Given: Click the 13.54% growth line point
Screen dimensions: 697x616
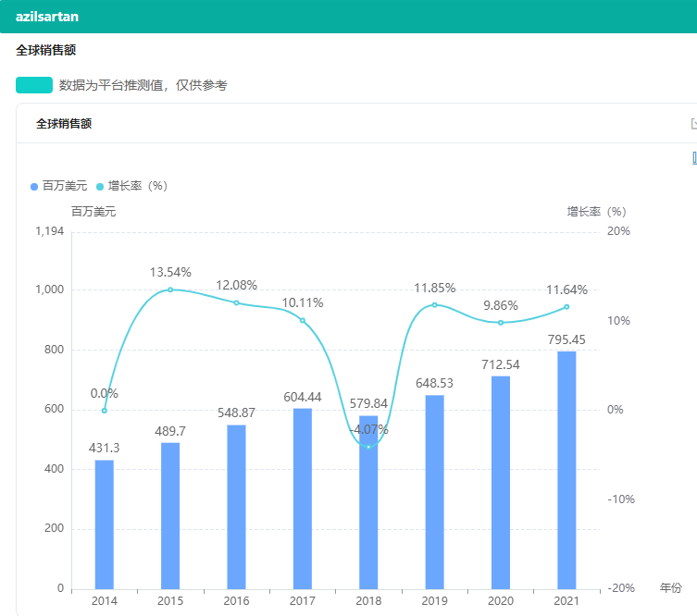Looking at the screenshot, I should tap(170, 290).
